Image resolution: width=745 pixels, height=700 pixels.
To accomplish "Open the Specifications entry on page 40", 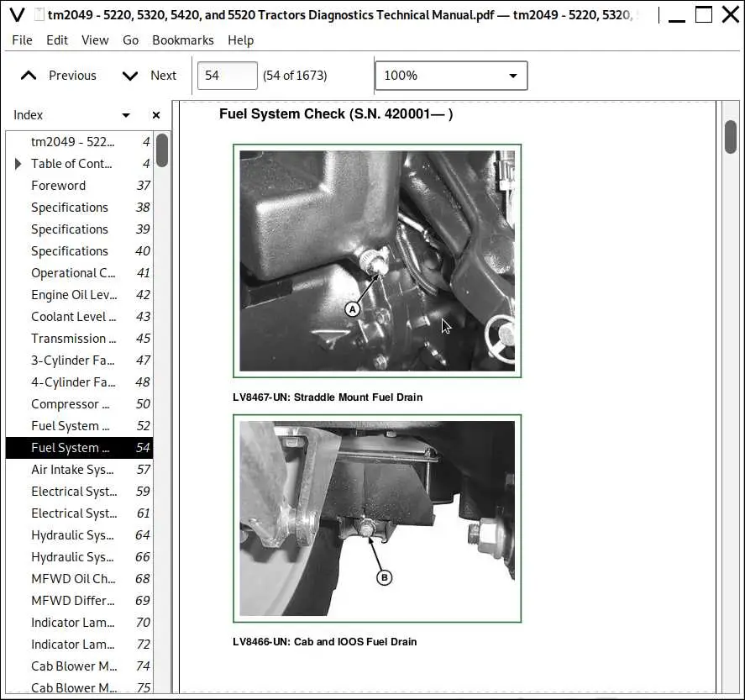I will tap(79, 251).
